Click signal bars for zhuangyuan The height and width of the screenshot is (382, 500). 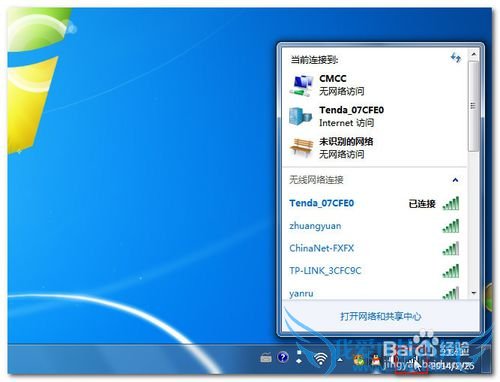click(x=451, y=226)
